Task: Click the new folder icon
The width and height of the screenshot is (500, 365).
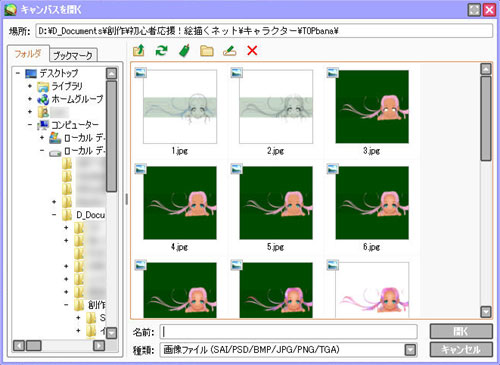Action: click(x=207, y=51)
